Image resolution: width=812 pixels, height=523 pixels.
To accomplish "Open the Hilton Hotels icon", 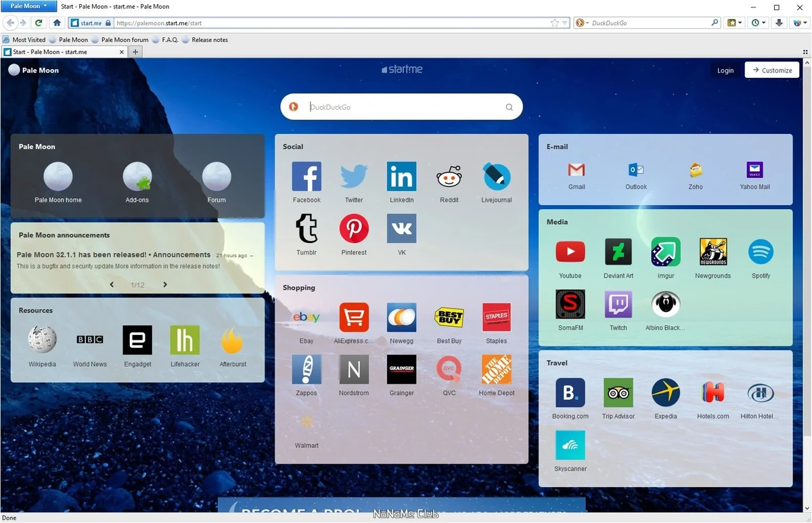I will pyautogui.click(x=761, y=392).
